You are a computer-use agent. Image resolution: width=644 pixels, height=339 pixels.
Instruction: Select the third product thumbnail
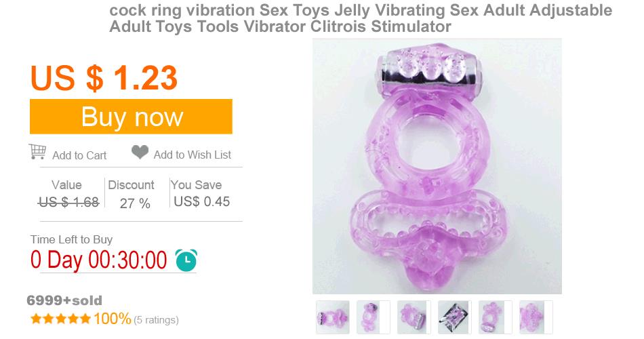point(414,317)
